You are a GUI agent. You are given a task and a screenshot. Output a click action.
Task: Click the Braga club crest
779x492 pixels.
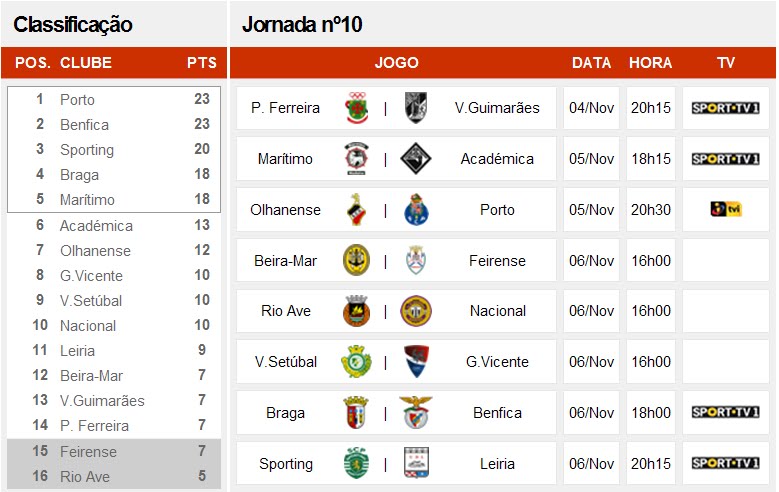(x=356, y=412)
